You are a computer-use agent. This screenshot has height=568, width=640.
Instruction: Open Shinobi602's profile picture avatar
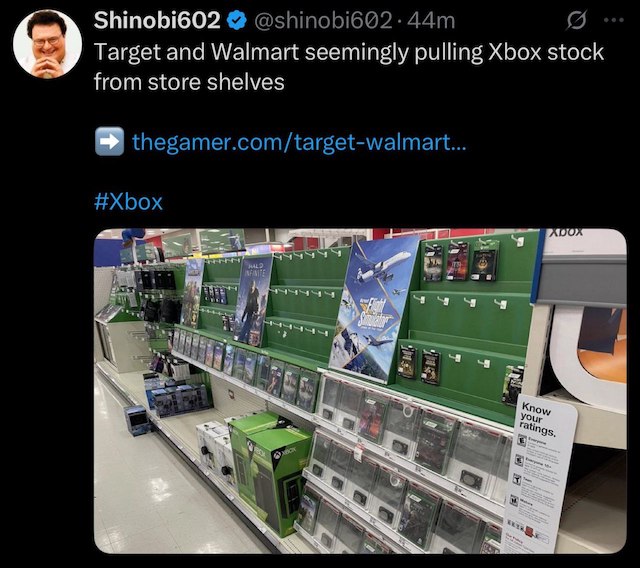[x=47, y=44]
